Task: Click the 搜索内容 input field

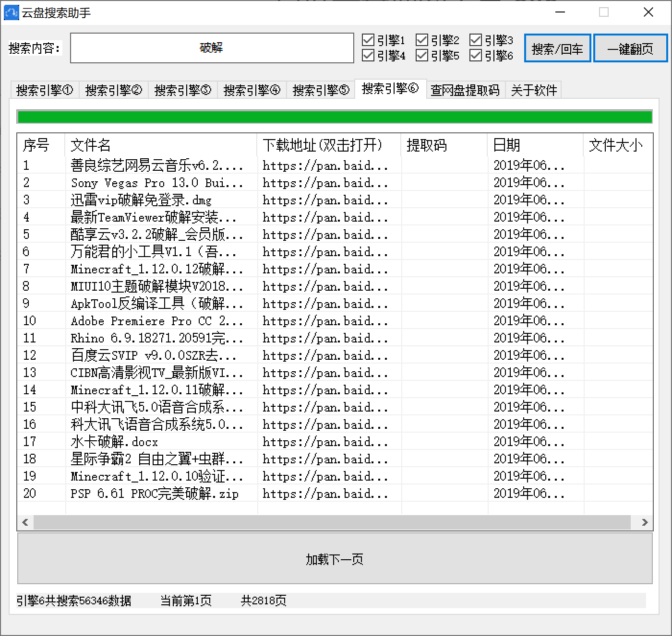Action: [212, 48]
